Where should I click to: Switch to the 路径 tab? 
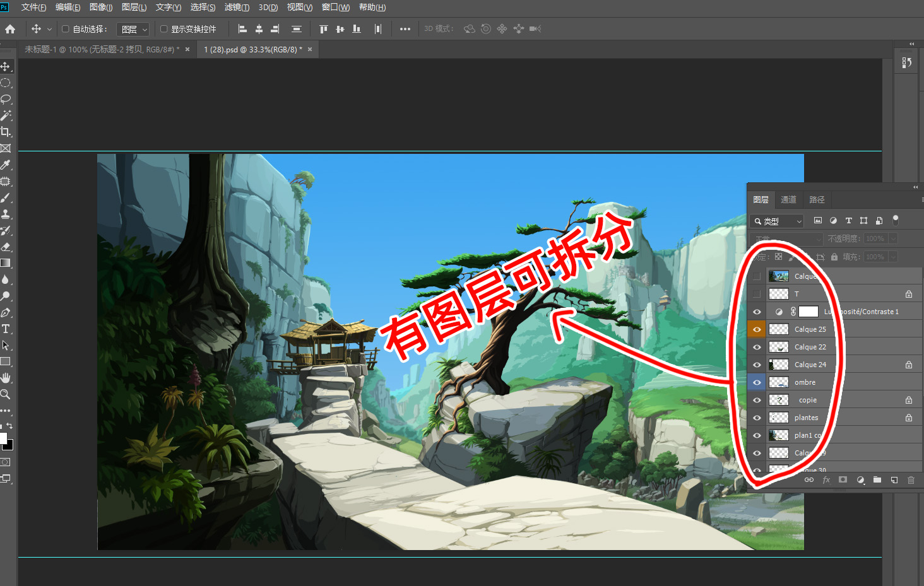(x=817, y=199)
